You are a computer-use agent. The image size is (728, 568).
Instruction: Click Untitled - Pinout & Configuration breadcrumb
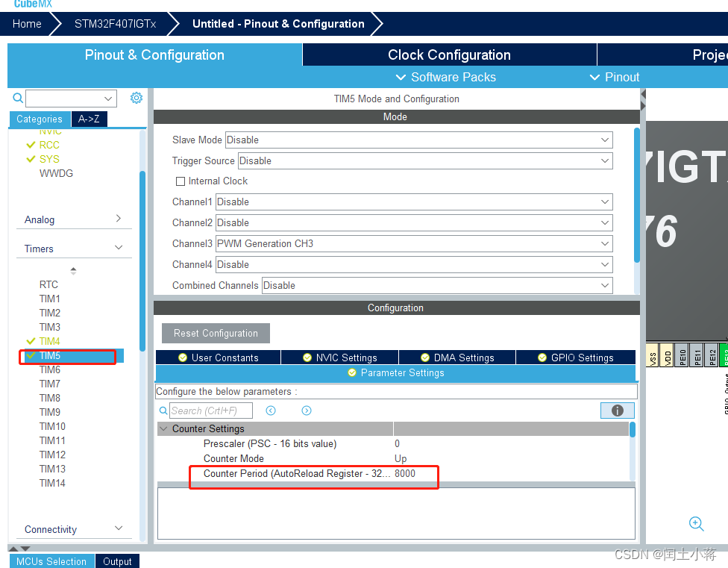[278, 24]
